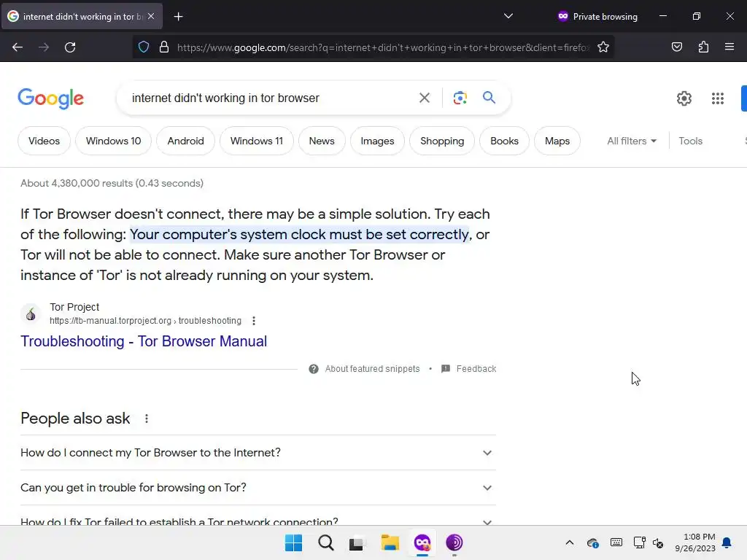Open the search Tools options
747x560 pixels.
[690, 141]
